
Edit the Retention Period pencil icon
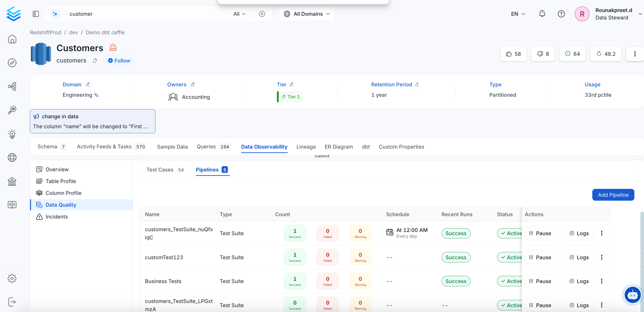click(x=417, y=84)
